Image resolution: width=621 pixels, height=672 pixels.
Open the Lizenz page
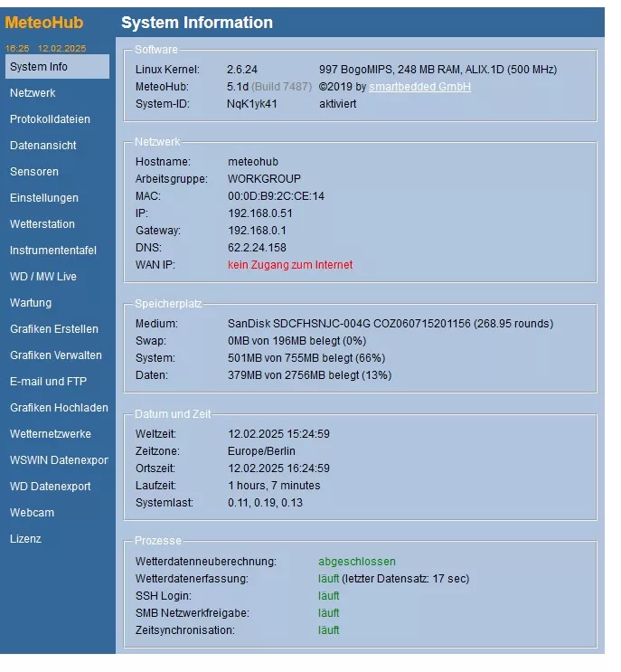(x=25, y=539)
